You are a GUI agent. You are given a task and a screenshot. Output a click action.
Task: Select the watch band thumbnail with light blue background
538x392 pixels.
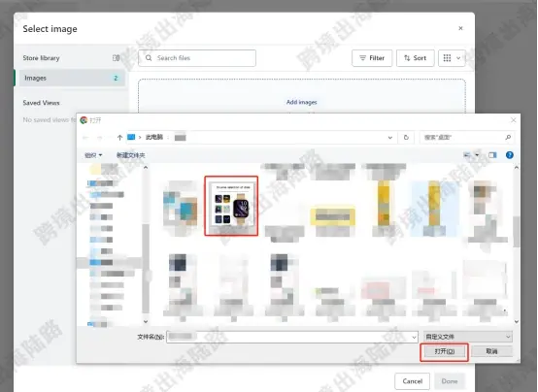(x=434, y=209)
